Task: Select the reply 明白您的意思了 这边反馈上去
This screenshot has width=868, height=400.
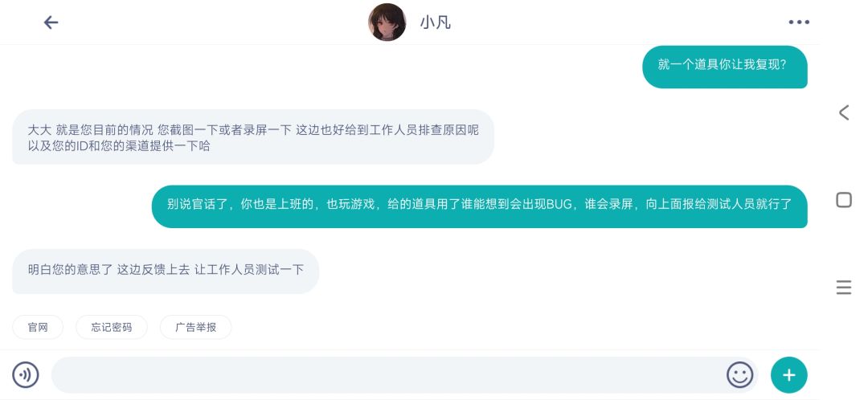Action: [166, 270]
